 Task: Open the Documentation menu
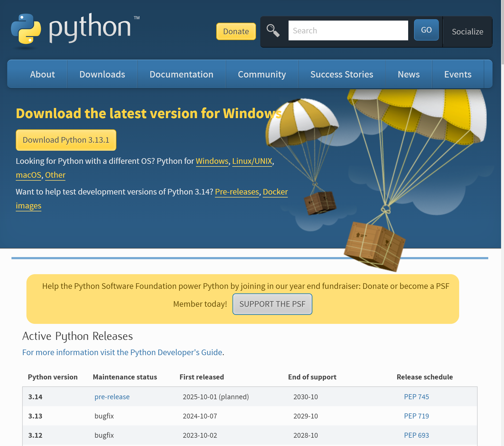click(182, 74)
